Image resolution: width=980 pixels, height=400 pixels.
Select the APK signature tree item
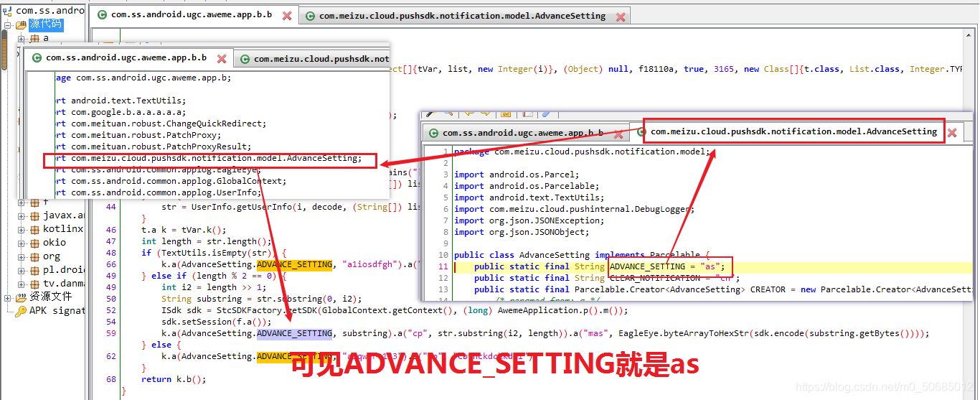point(57,311)
